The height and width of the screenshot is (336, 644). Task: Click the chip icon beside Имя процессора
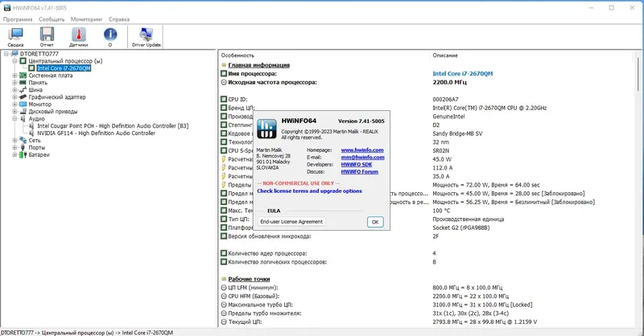click(x=224, y=73)
